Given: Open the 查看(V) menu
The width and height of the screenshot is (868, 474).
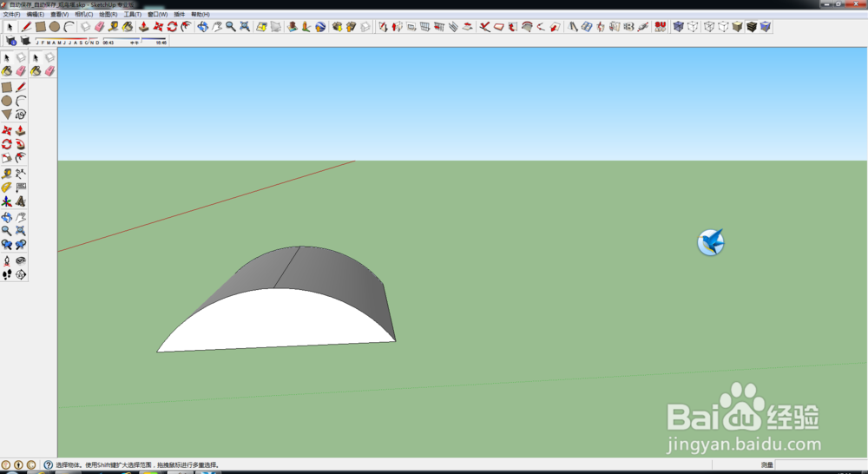Looking at the screenshot, I should click(60, 15).
